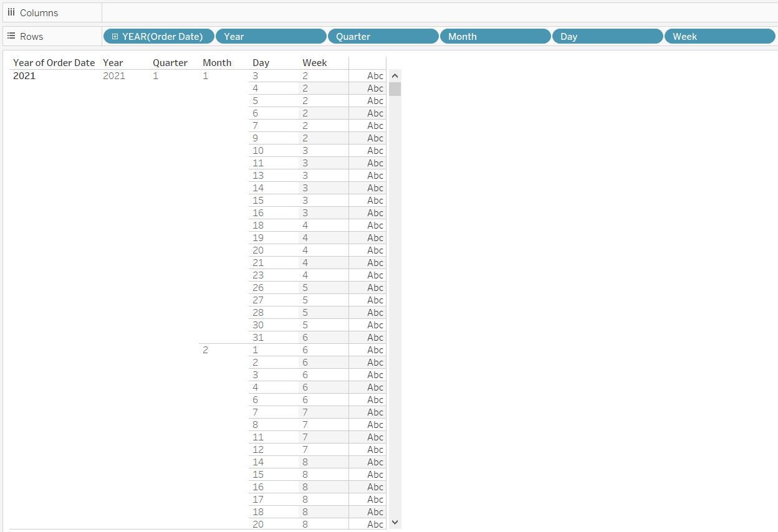Click the Week column header in the table
778x532 pixels.
pos(314,62)
